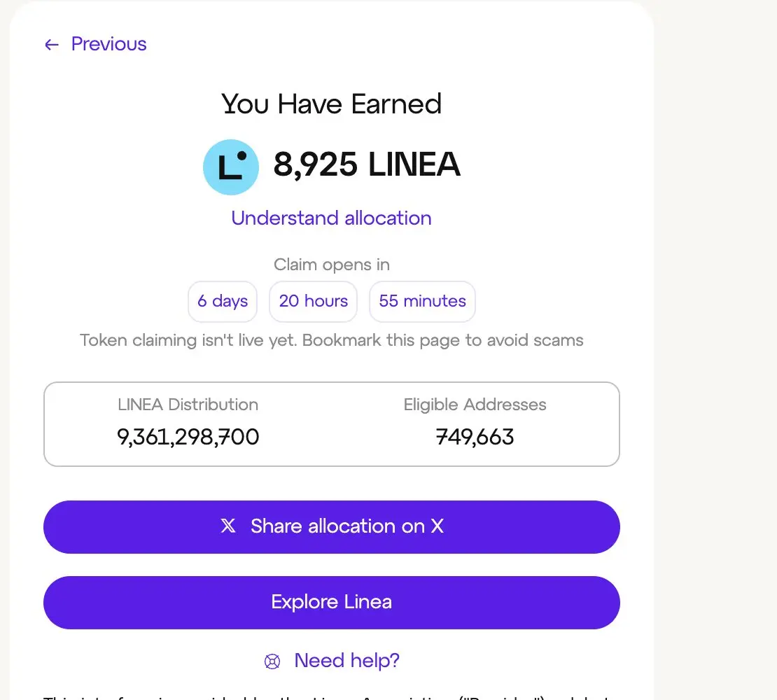The width and height of the screenshot is (777, 700).
Task: Open the Understand allocation link
Action: [x=332, y=218]
